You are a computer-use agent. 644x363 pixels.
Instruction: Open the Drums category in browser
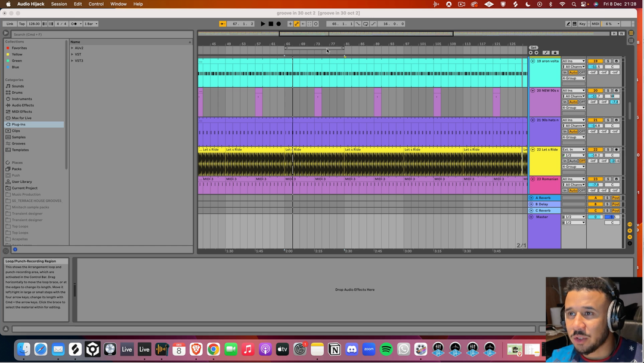point(17,93)
